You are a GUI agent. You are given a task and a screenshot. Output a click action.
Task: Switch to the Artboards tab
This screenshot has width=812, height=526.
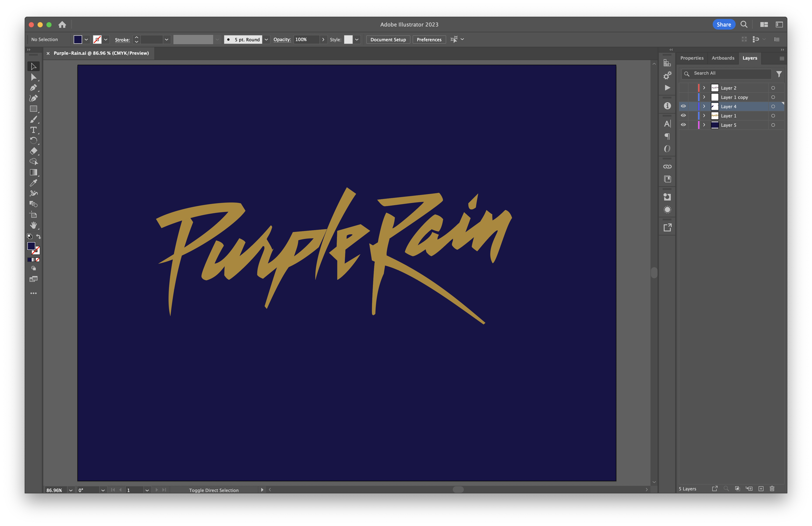pyautogui.click(x=723, y=58)
